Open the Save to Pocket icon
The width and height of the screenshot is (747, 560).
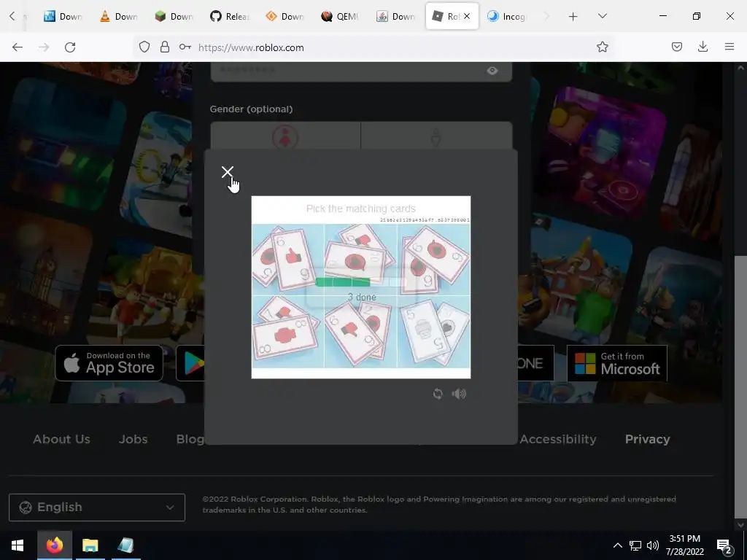[x=676, y=47]
